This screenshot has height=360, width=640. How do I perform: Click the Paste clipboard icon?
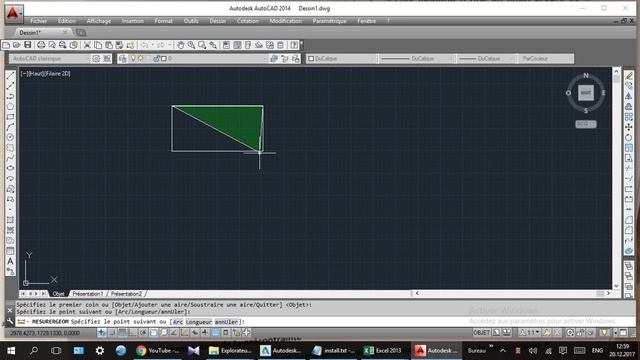(109, 45)
